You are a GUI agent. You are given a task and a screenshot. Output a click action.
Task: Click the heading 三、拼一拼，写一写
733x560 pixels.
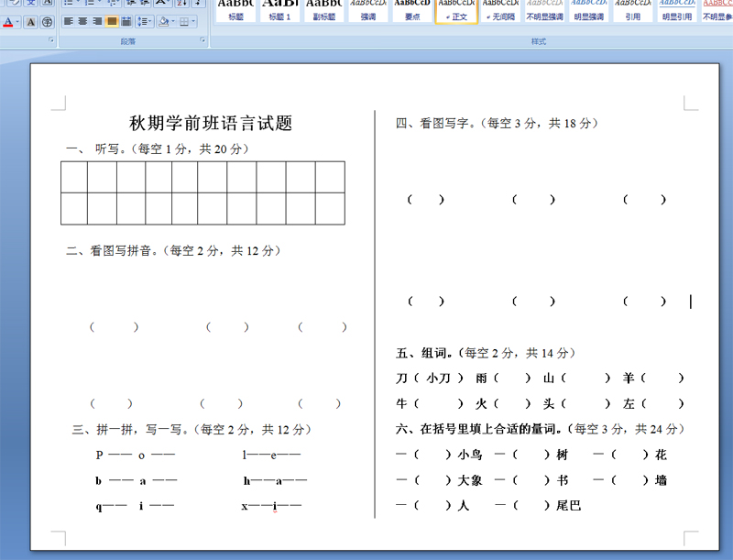[x=192, y=430]
